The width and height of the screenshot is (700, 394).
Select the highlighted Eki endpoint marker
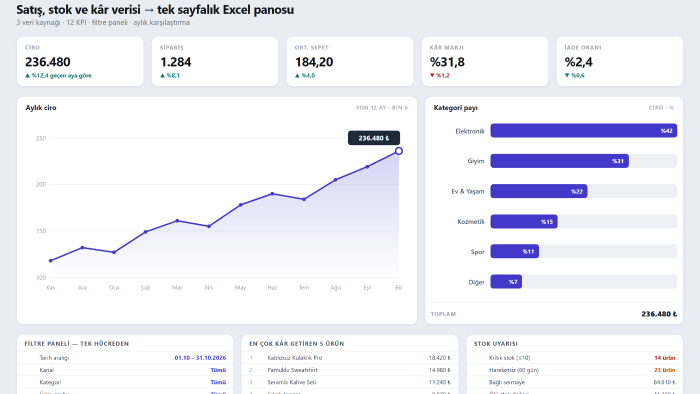(399, 151)
